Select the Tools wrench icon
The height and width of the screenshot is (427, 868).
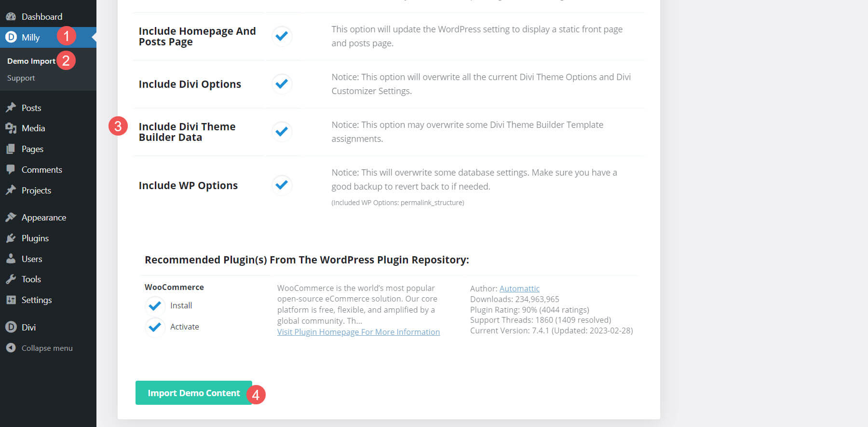click(11, 279)
